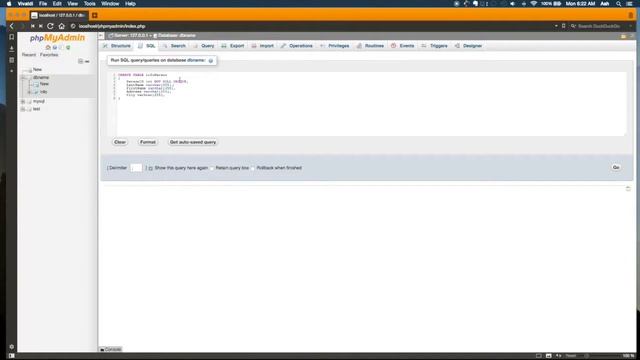Click the Delimiter input field
The width and height of the screenshot is (640, 360).
[x=136, y=168]
